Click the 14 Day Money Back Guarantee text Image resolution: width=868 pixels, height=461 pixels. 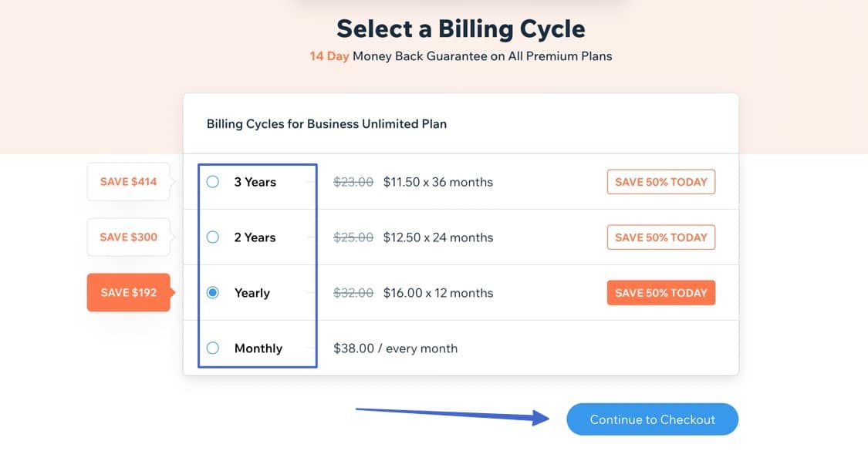click(x=461, y=56)
